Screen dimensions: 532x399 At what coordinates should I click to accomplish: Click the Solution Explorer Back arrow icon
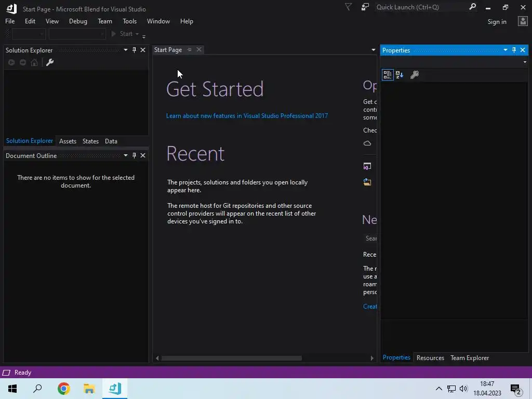coord(11,62)
